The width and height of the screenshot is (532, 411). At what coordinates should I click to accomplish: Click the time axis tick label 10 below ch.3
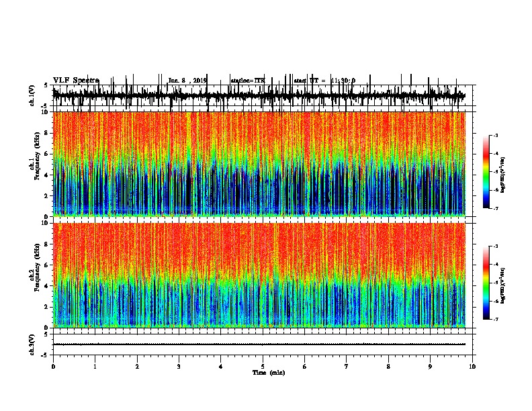(472, 367)
